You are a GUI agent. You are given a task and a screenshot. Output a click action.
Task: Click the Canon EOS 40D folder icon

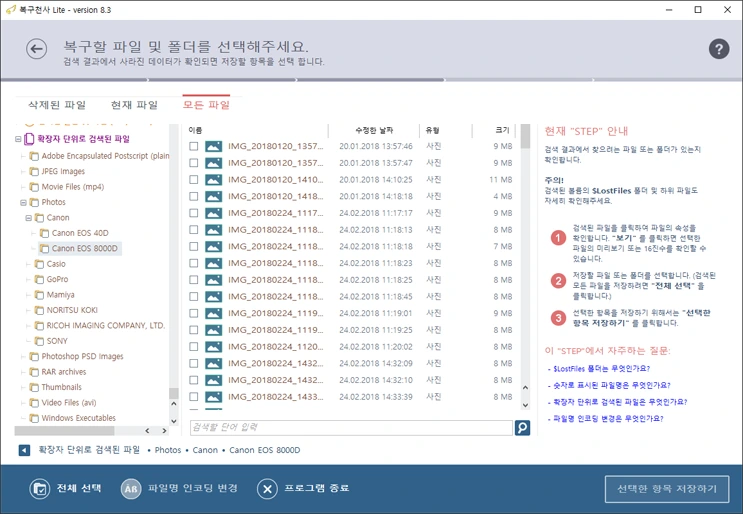click(x=45, y=233)
